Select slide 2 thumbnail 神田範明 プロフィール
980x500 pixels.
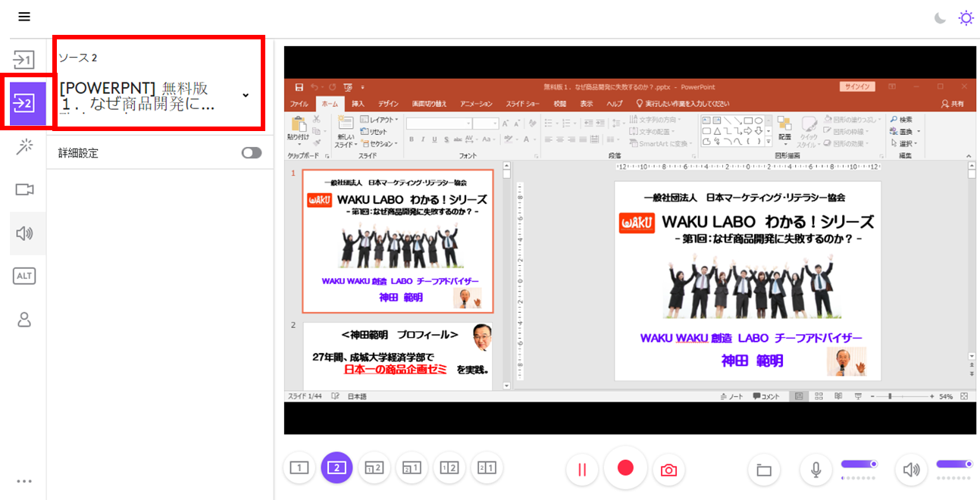pos(398,356)
